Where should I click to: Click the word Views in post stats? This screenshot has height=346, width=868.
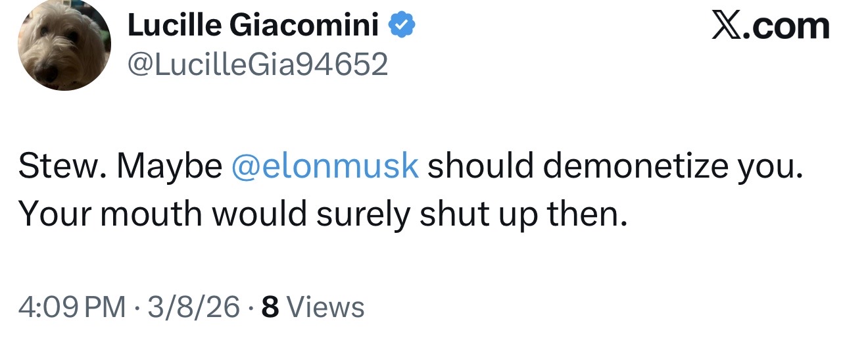pos(325,307)
